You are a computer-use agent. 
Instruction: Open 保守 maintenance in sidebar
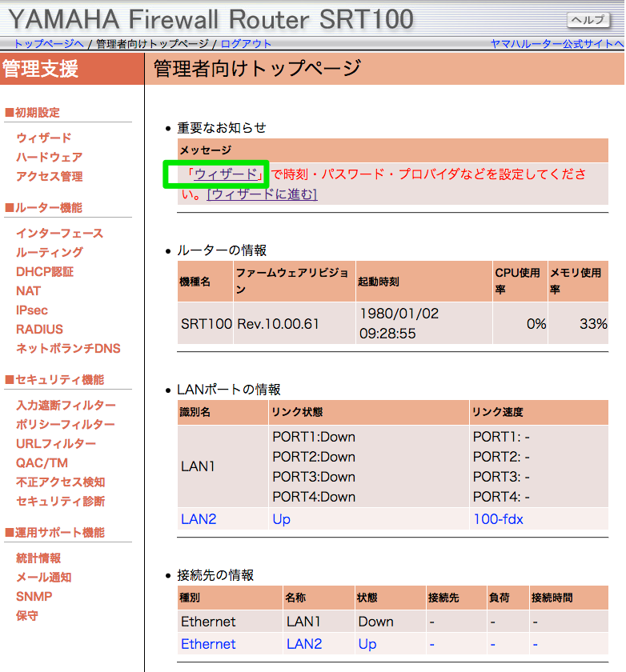tap(27, 616)
